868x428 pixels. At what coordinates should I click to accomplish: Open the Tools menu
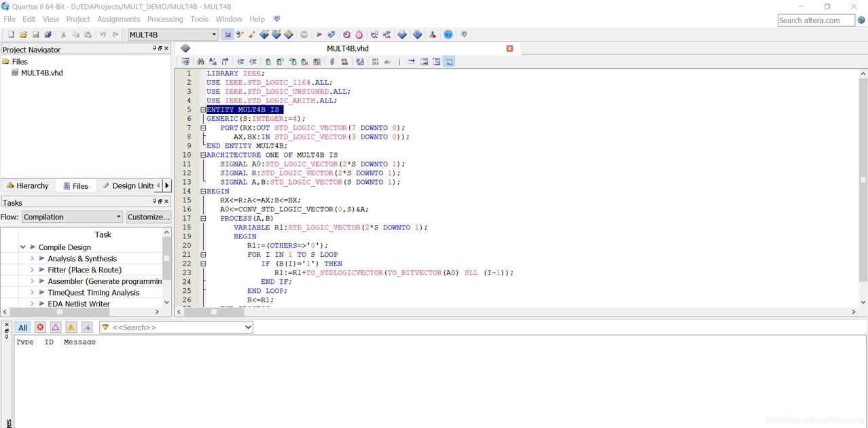pos(199,19)
